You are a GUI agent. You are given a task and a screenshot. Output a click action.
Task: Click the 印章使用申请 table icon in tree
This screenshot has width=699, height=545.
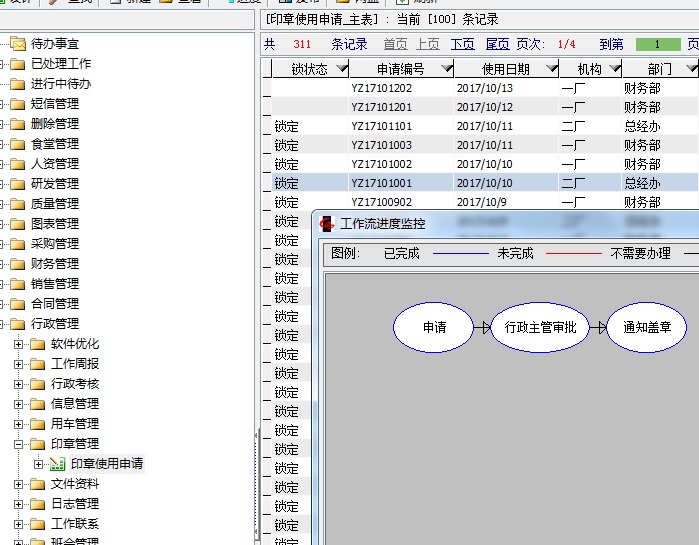point(57,464)
